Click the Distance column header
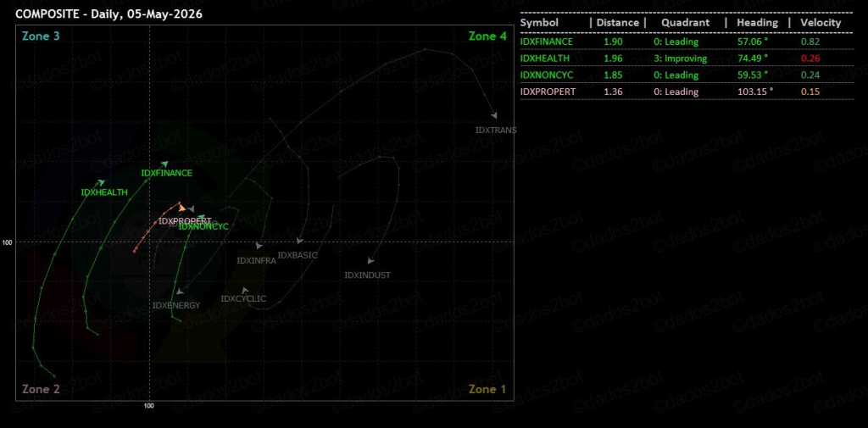The width and height of the screenshot is (868, 428). 617,23
